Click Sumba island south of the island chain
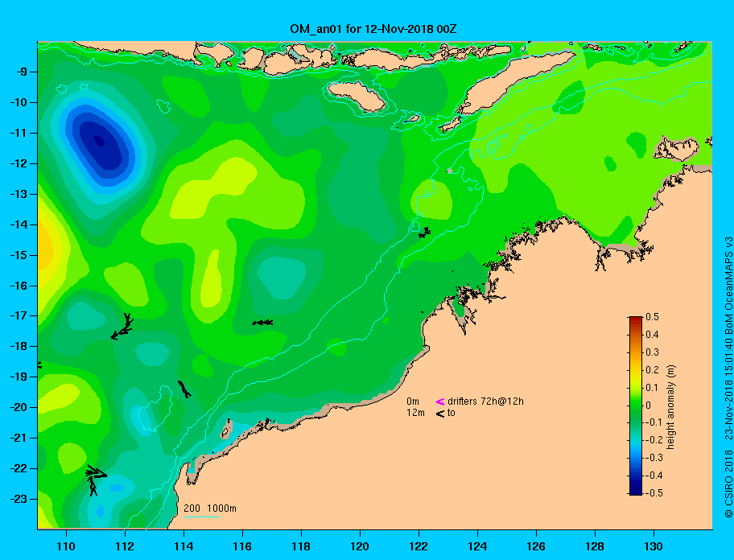 pos(357,97)
